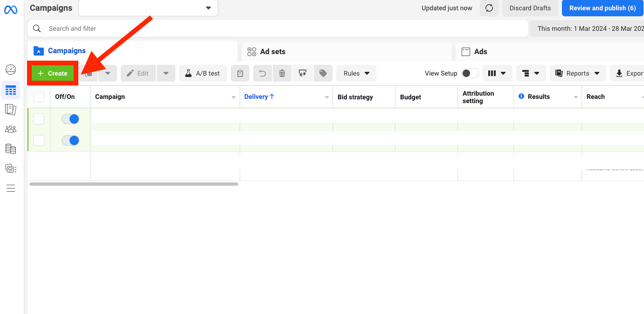The width and height of the screenshot is (644, 314).
Task: Click the Review and publish button
Action: coord(602,8)
